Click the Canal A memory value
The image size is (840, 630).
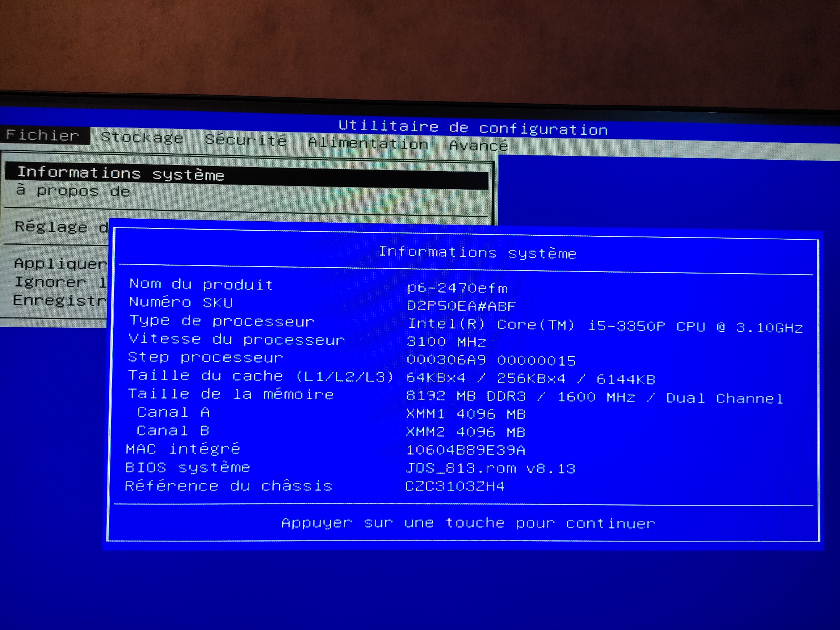[466, 414]
